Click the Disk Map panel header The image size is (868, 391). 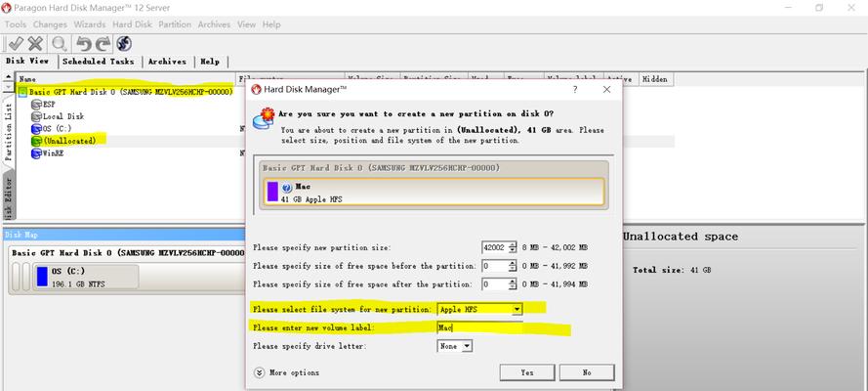124,235
